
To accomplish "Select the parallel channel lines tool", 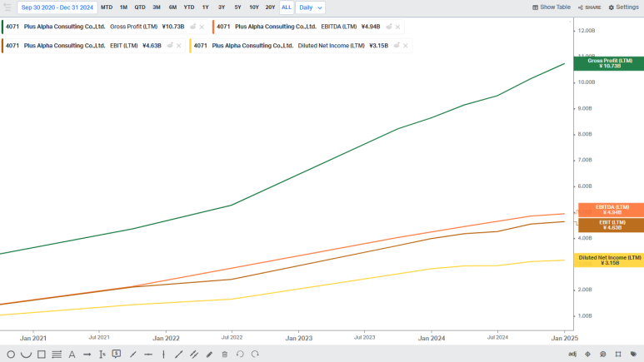I will 194,355.
